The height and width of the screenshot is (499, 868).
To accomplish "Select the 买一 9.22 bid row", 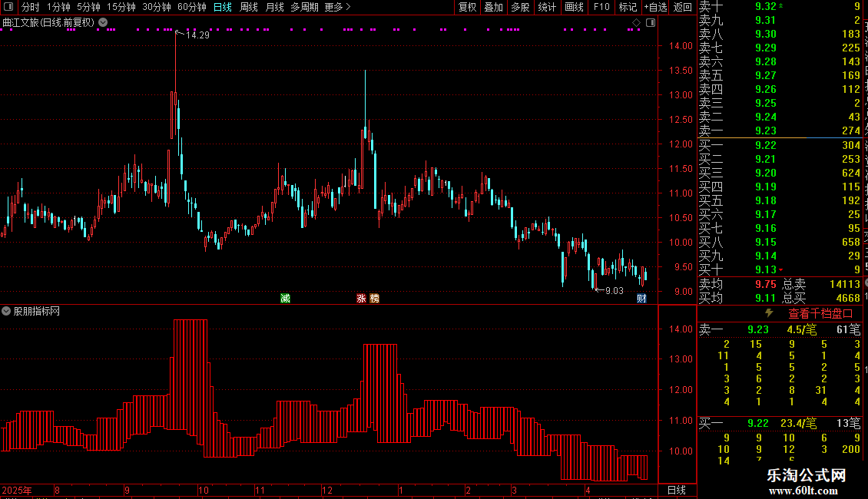I will (x=780, y=145).
